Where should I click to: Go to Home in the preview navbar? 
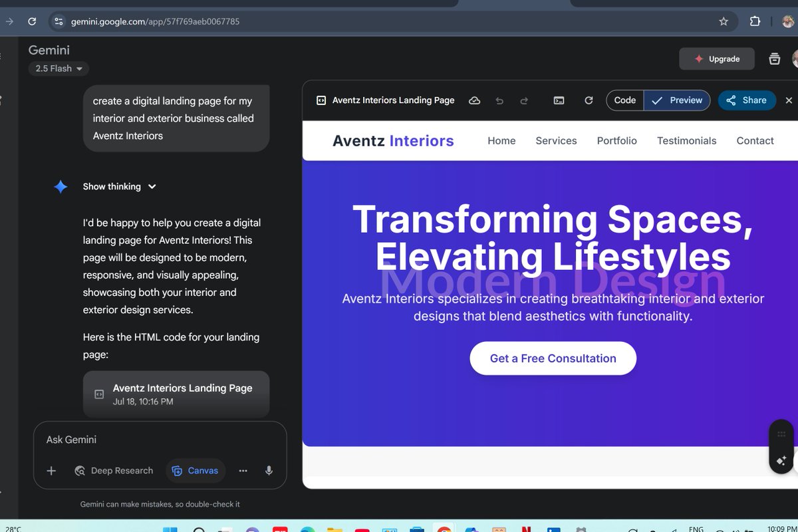501,141
